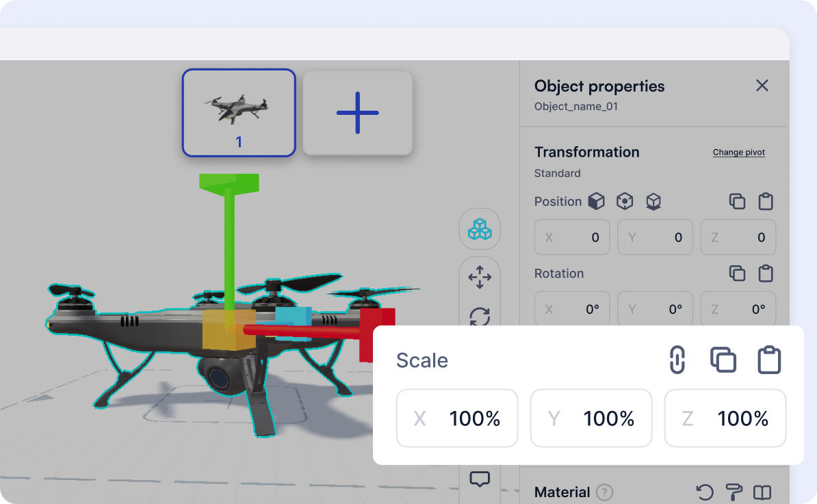The width and height of the screenshot is (817, 504).
Task: Edit the Position Z field
Action: [738, 237]
